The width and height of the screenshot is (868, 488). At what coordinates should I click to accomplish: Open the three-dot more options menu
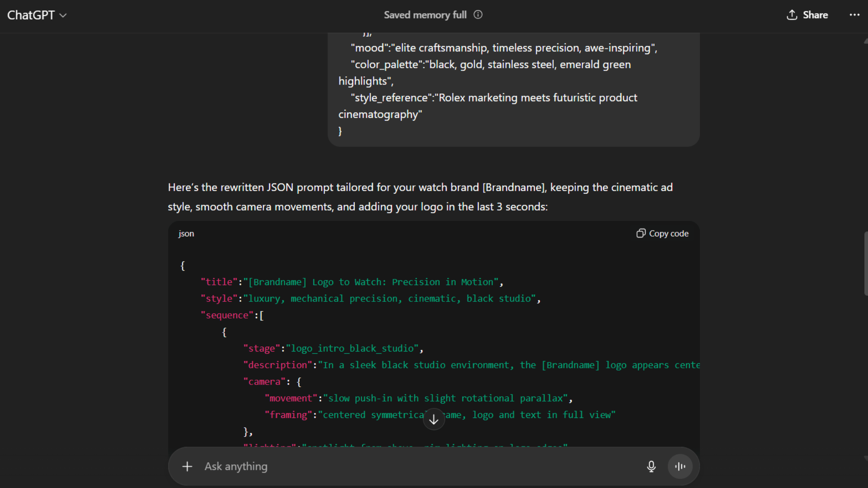coord(854,15)
